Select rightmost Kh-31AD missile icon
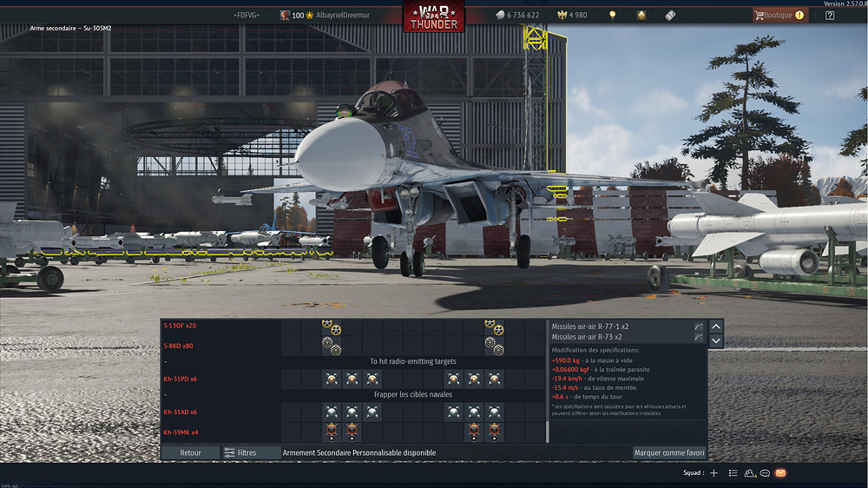 pyautogui.click(x=495, y=412)
